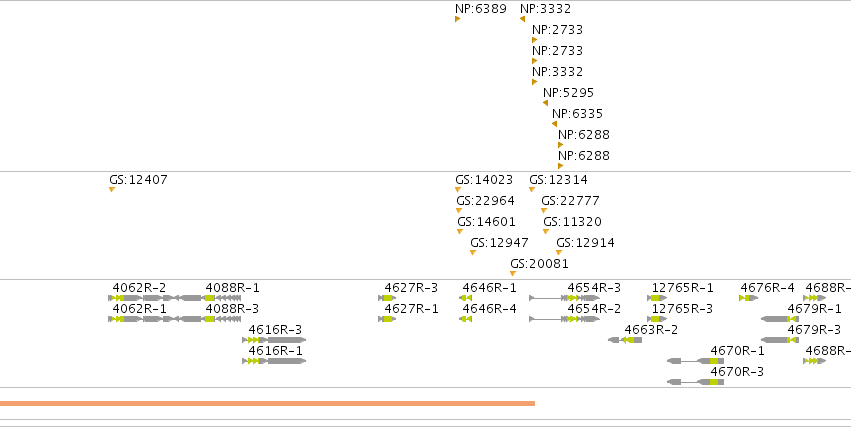Click the 4663R-2 transcript glyph
The height and width of the screenshot is (427, 851).
625,340
